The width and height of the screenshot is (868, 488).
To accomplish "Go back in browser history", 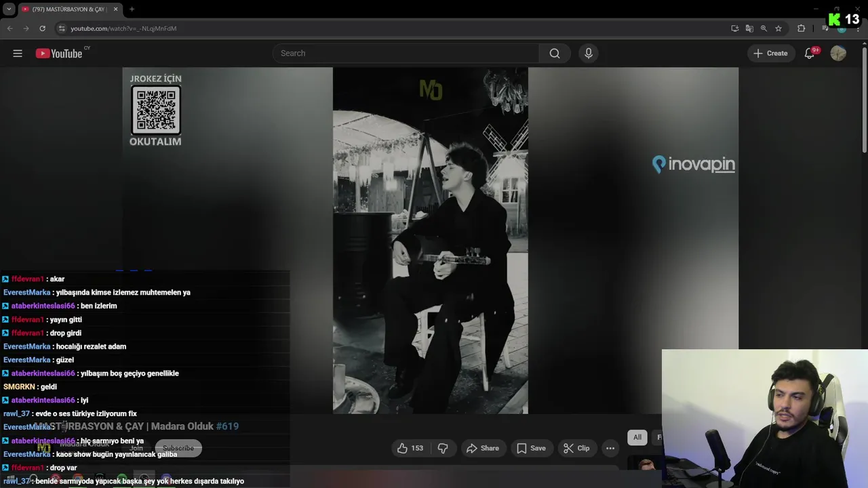I will point(9,28).
